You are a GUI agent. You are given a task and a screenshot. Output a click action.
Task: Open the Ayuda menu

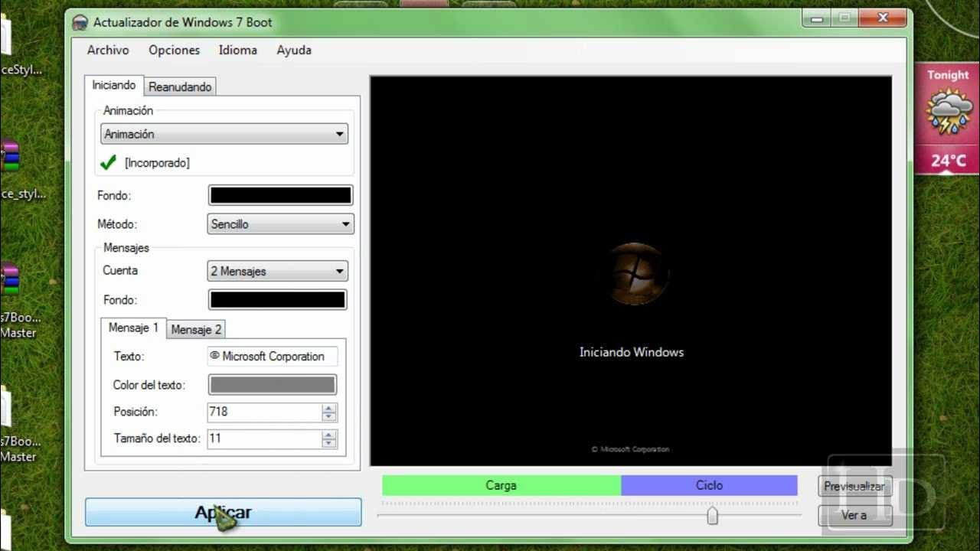click(294, 50)
